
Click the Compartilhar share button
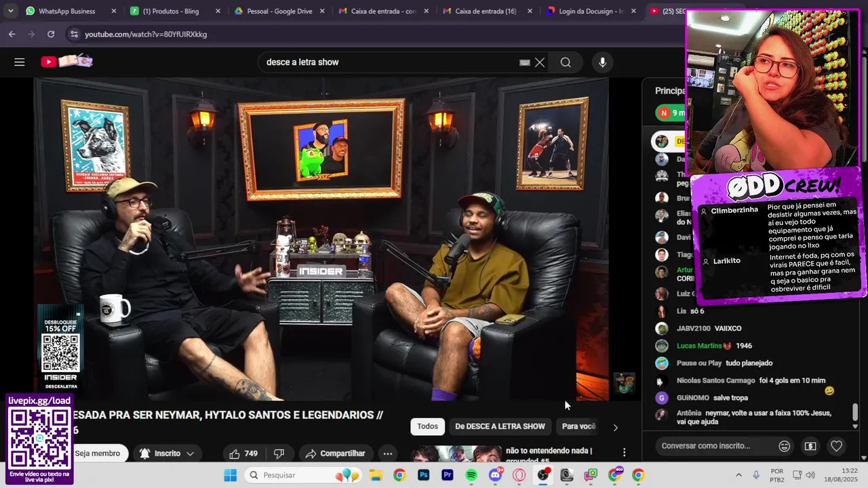pyautogui.click(x=335, y=453)
